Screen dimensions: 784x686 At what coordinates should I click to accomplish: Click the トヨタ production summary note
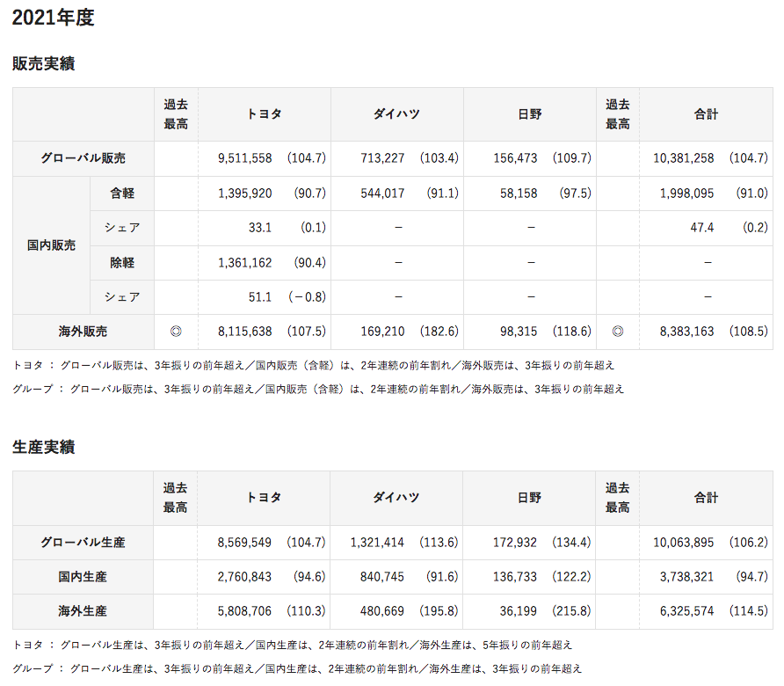click(293, 646)
